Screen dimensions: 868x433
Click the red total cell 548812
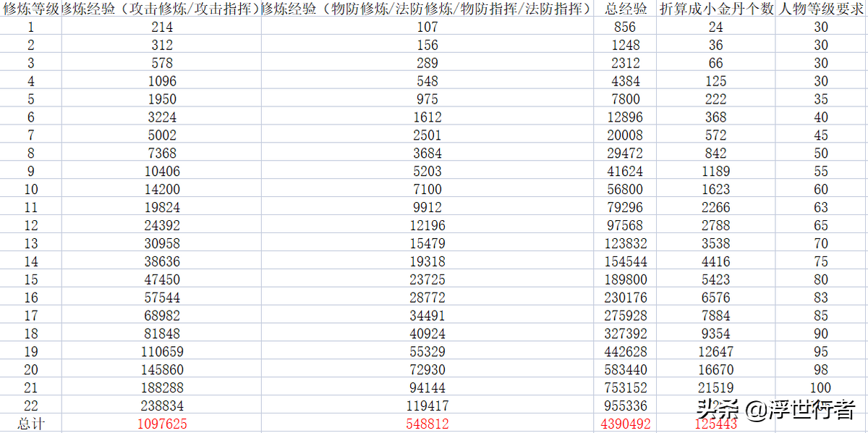click(x=427, y=424)
